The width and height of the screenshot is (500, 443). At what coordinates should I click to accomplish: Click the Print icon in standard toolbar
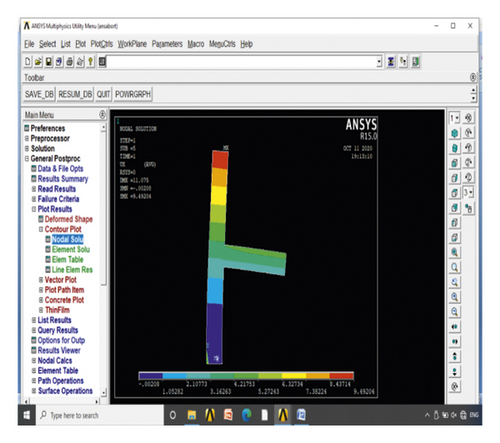(x=70, y=62)
